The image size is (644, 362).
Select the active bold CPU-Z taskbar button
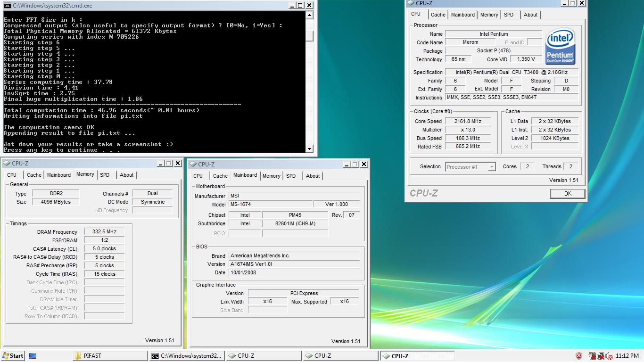pos(417,356)
